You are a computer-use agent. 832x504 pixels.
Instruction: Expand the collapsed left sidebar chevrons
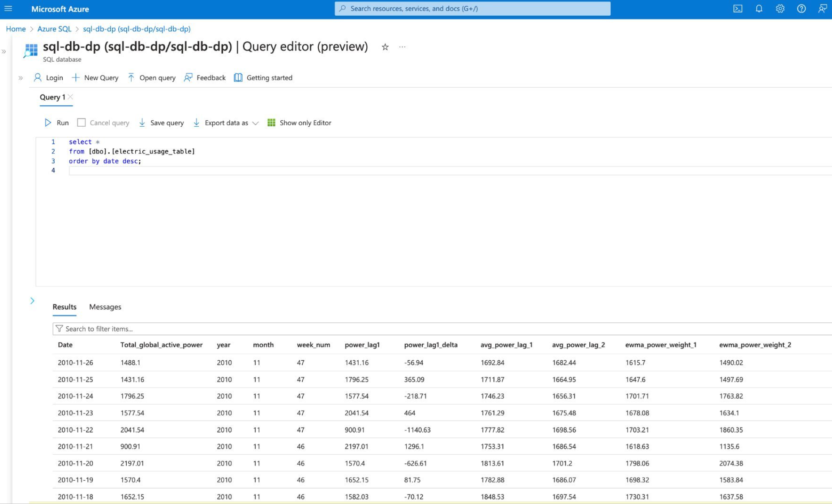tap(4, 51)
